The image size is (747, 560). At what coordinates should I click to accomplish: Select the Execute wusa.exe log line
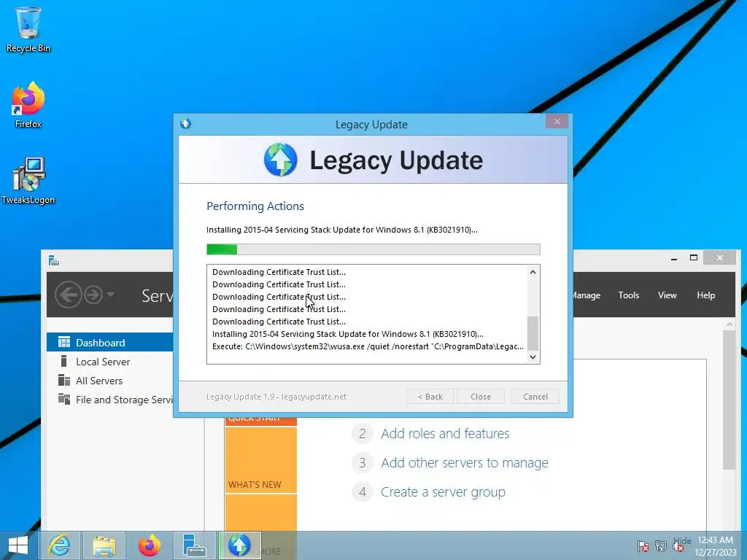(x=368, y=346)
